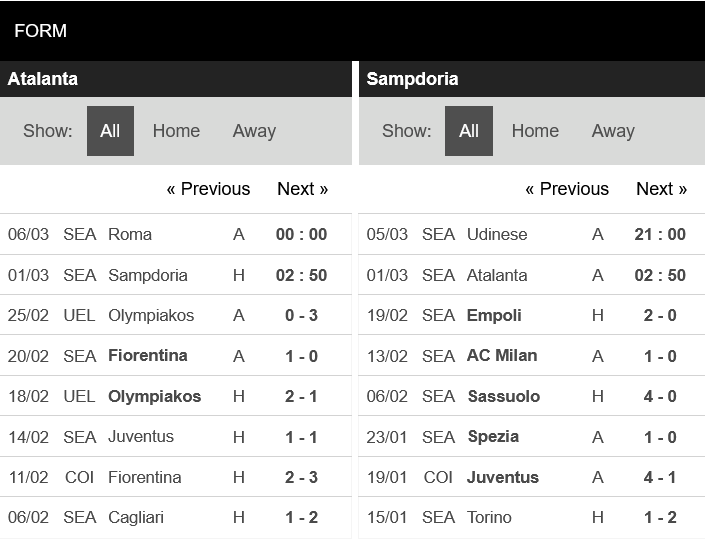Viewport: 705px width, 547px height.
Task: Select the Sassuolo 4 - 0 result
Action: [x=532, y=396]
